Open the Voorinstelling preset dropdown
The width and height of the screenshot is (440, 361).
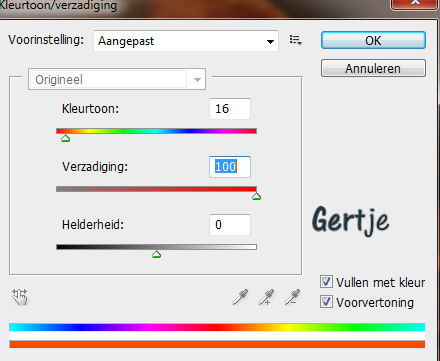click(x=186, y=41)
